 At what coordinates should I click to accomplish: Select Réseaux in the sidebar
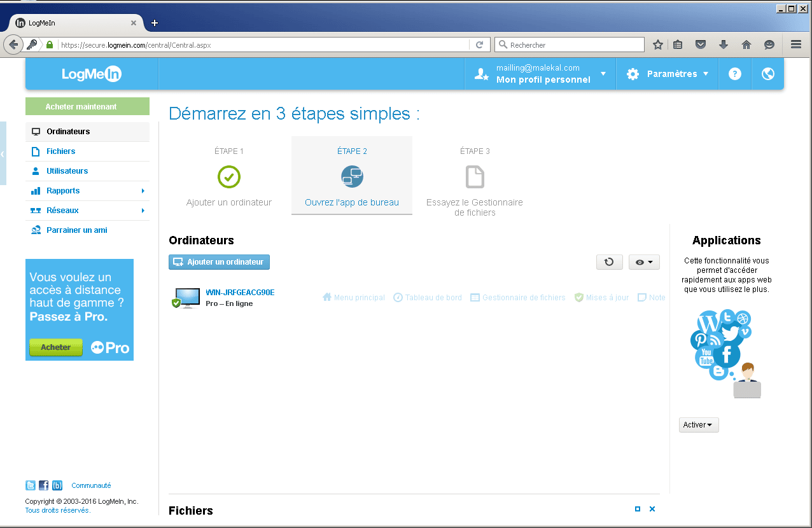pyautogui.click(x=87, y=211)
